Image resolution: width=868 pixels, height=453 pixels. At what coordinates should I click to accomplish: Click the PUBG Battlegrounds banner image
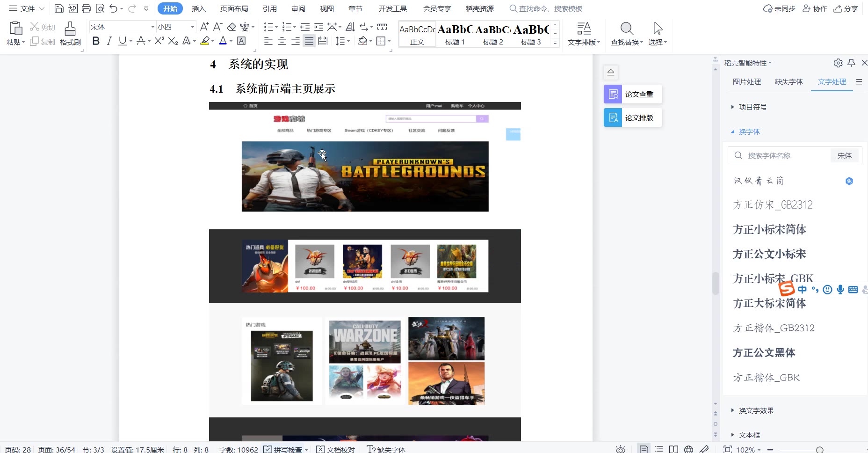point(365,176)
